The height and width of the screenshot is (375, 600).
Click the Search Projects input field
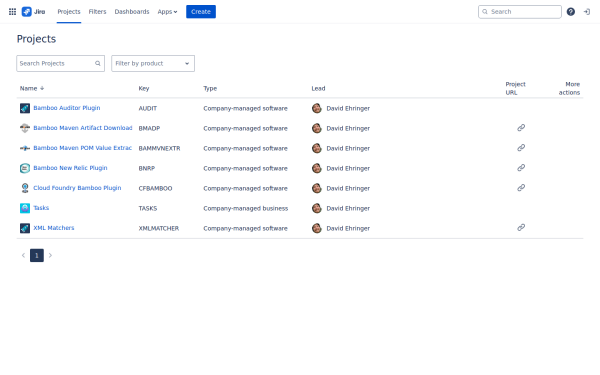(60, 64)
